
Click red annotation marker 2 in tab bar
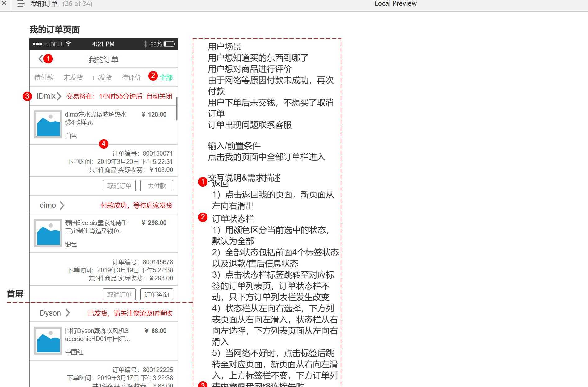click(153, 76)
